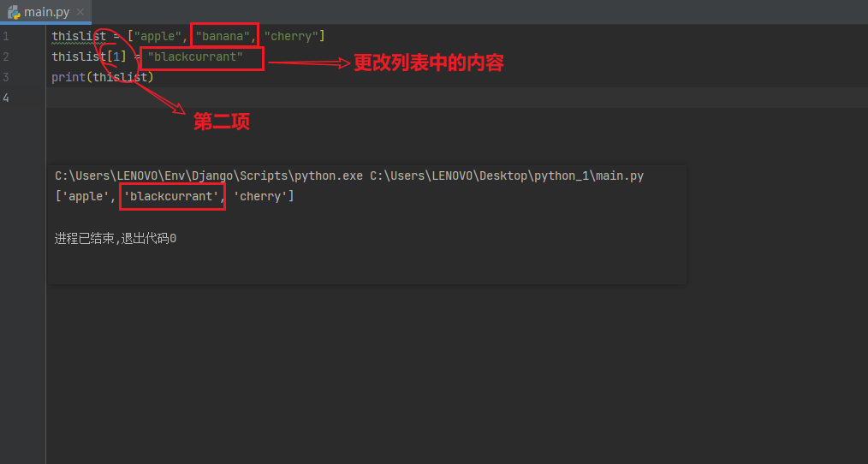The width and height of the screenshot is (868, 464).
Task: Click line number 3 in the gutter
Action: [x=5, y=77]
